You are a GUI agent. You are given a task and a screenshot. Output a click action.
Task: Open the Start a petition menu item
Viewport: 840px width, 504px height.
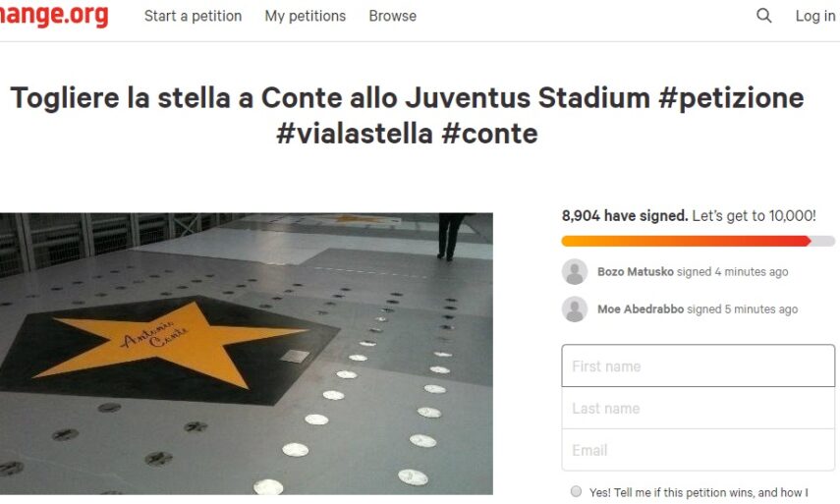193,16
